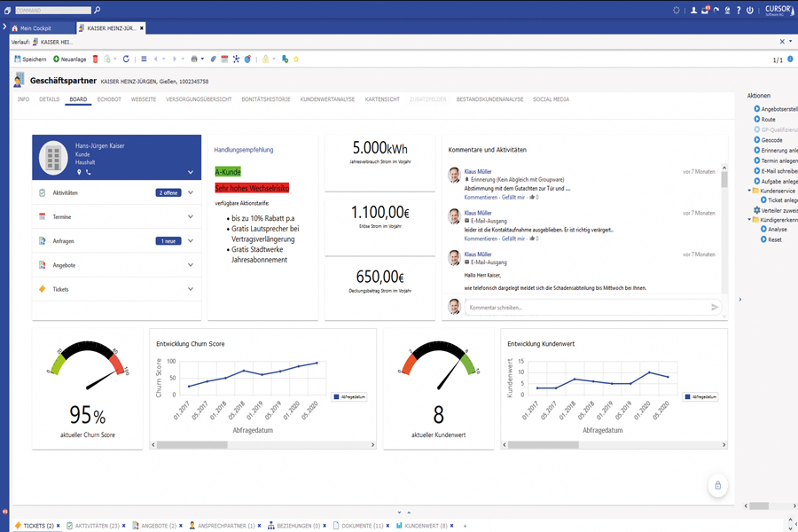This screenshot has width=798, height=532.
Task: Switch to the Bonitätshistorie tab
Action: coord(265,99)
